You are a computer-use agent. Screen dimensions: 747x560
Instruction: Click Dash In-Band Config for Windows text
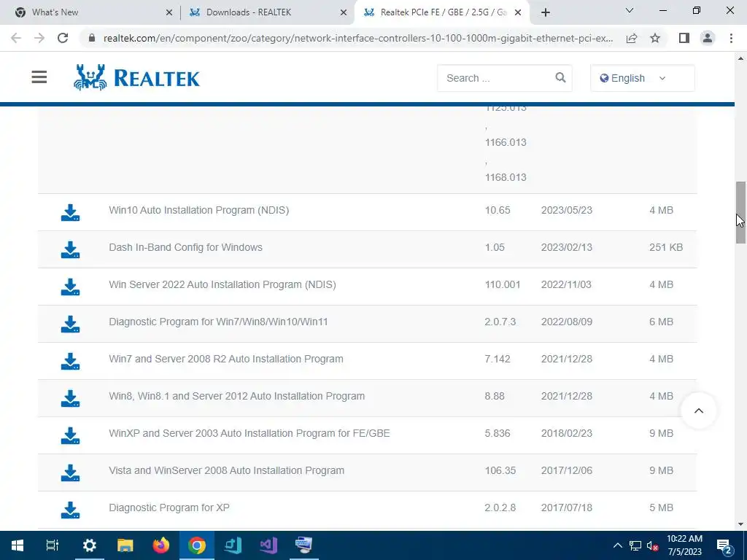click(x=185, y=247)
